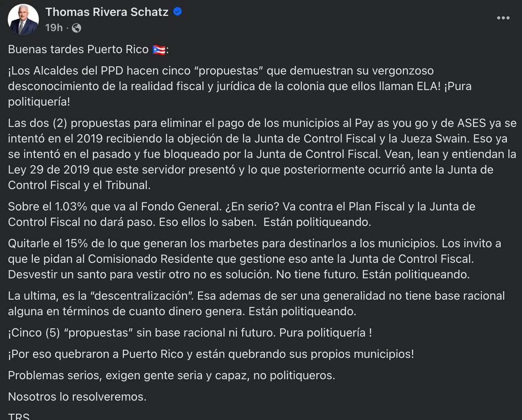The image size is (522, 420).
Task: Click the line "Nosotros lo resolveremos."
Action: point(77,397)
